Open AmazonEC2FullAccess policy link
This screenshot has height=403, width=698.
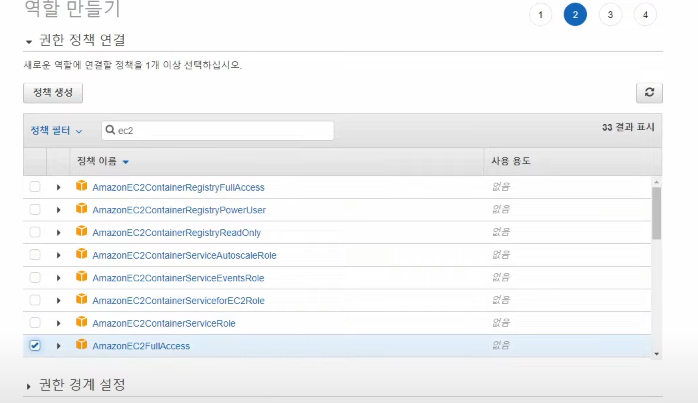(141, 346)
